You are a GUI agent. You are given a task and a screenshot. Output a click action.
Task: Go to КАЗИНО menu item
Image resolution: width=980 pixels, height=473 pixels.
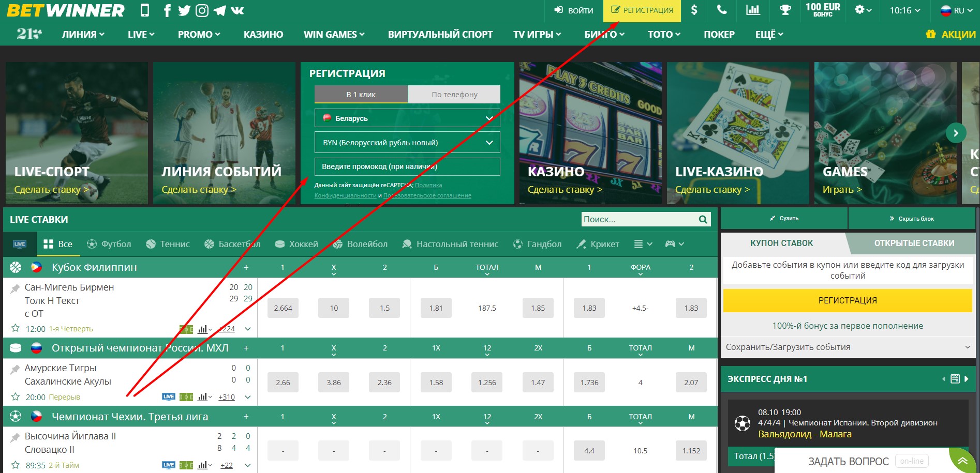coord(263,34)
